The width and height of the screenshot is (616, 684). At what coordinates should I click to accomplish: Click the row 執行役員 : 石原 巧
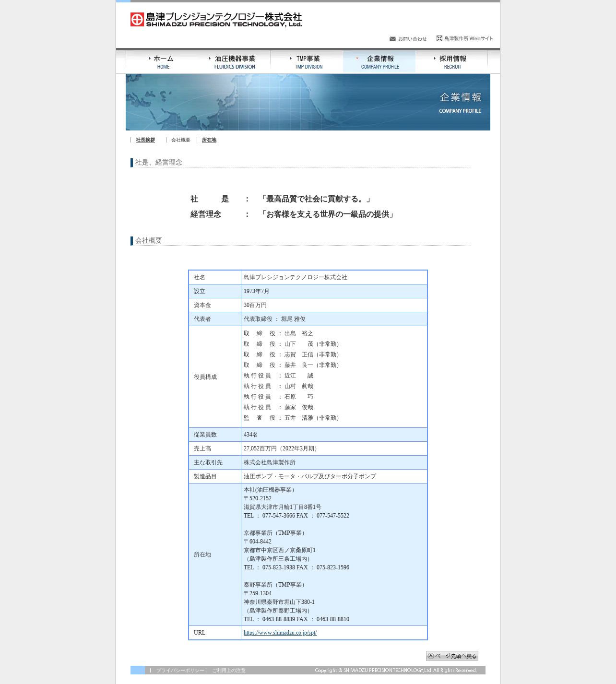click(x=278, y=397)
